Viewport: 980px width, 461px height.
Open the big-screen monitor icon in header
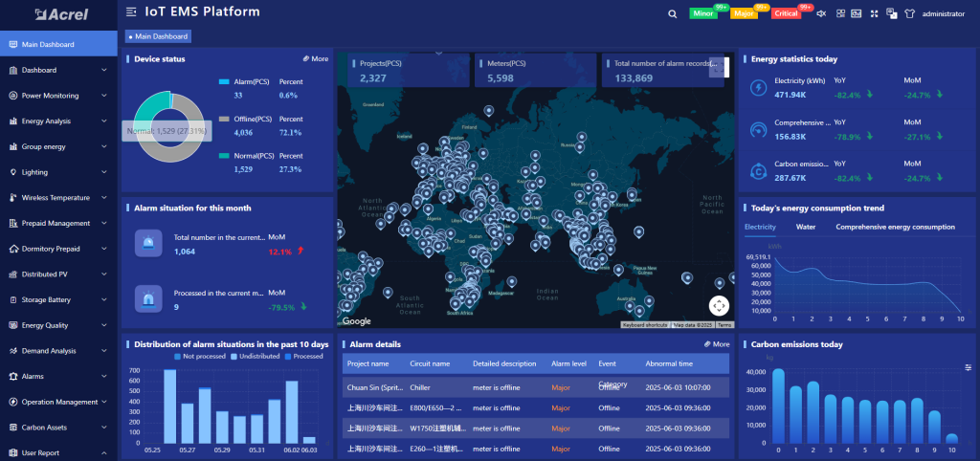tap(857, 13)
